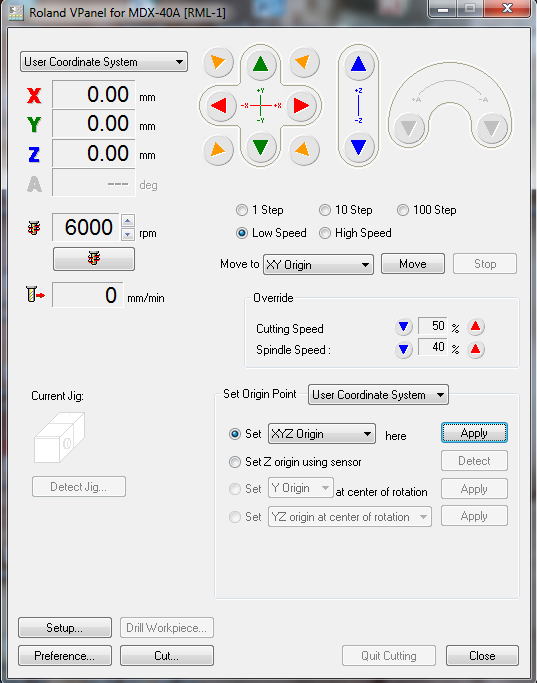Screen dimensions: 537x683
Task: Open the Preference dialog
Action: click(65, 656)
